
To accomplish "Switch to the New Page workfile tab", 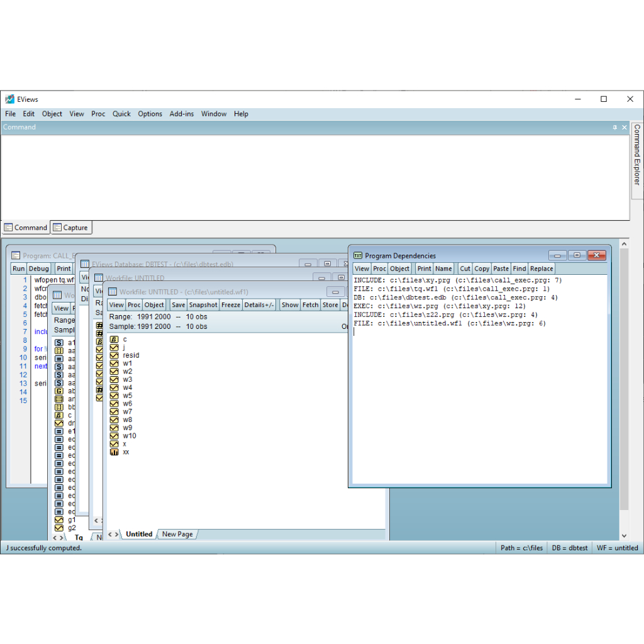I will click(x=177, y=534).
